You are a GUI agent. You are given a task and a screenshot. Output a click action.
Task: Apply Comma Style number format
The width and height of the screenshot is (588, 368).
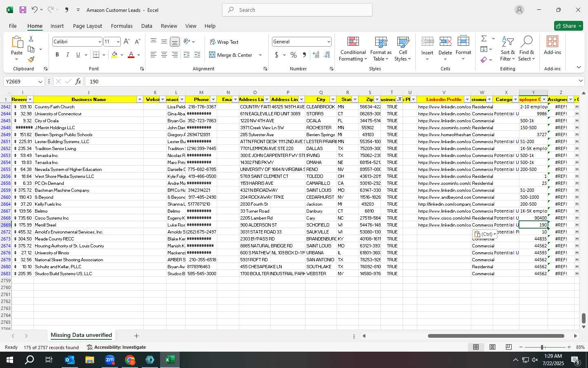(304, 55)
